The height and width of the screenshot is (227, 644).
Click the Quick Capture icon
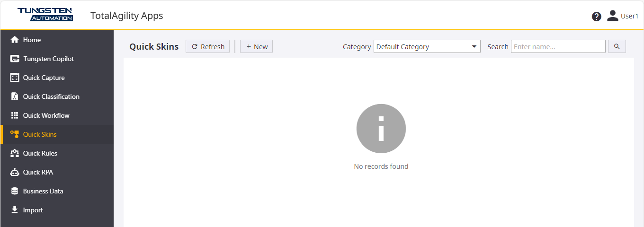point(15,78)
